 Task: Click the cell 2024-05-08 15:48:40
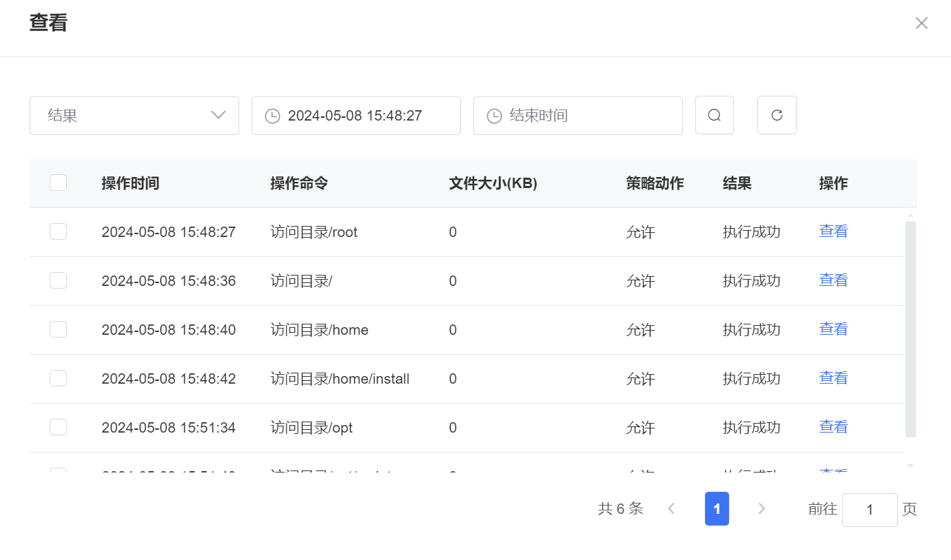pos(169,330)
